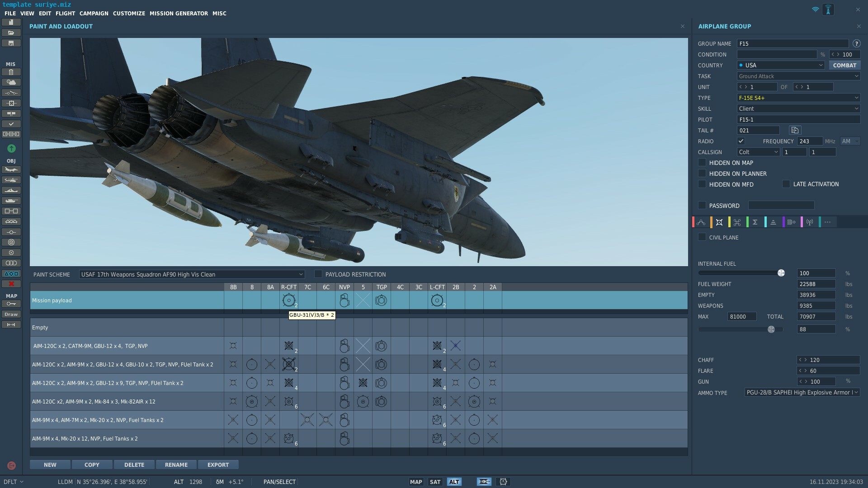The image size is (868, 488).
Task: Open the weather settings cloud icon
Action: [x=11, y=82]
